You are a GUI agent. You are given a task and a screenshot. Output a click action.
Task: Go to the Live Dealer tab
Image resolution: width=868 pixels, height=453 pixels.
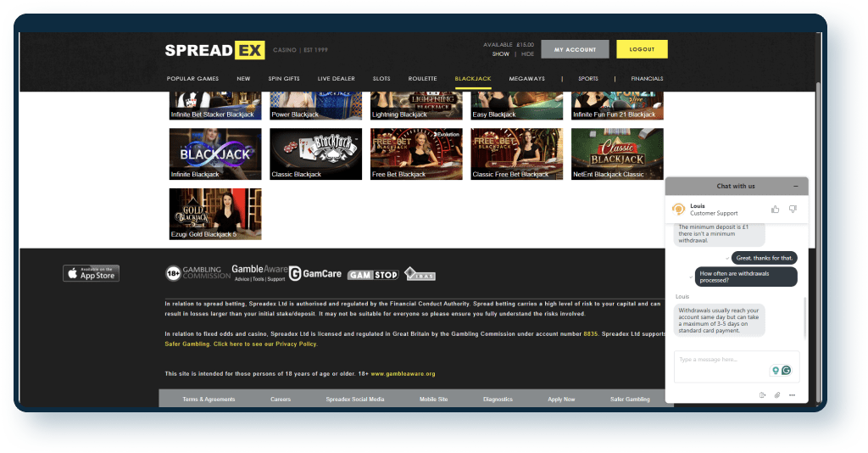tap(336, 79)
